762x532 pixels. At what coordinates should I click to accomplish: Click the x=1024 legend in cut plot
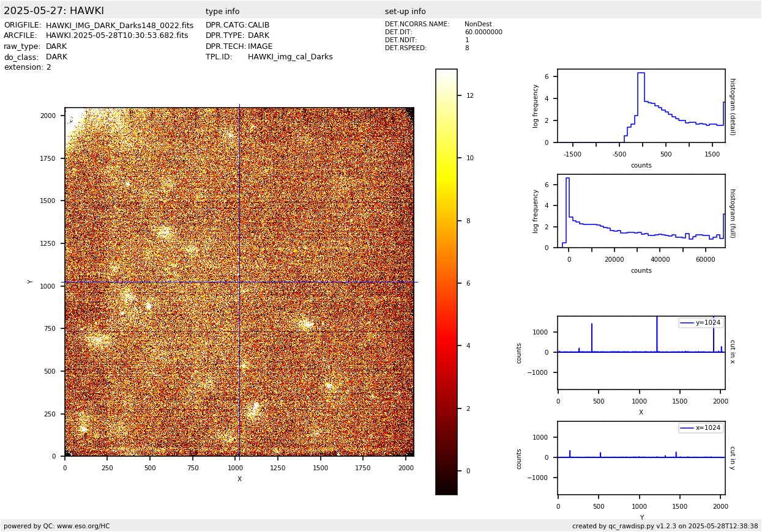coord(700,428)
